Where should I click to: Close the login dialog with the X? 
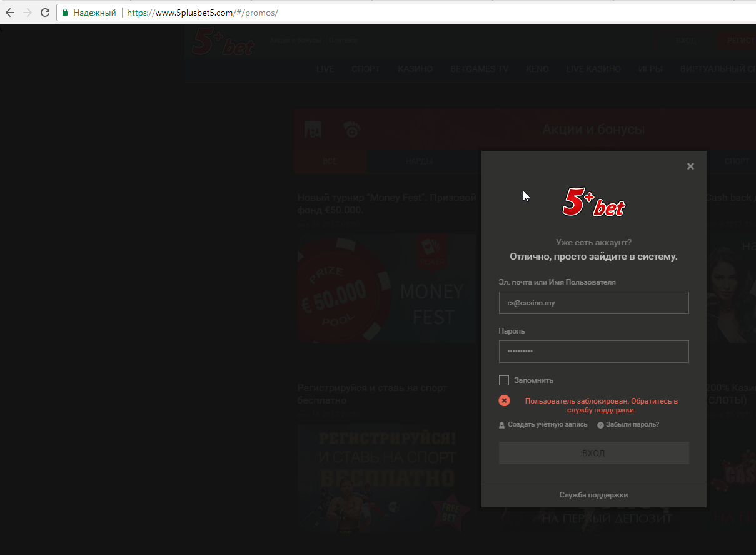pos(690,166)
